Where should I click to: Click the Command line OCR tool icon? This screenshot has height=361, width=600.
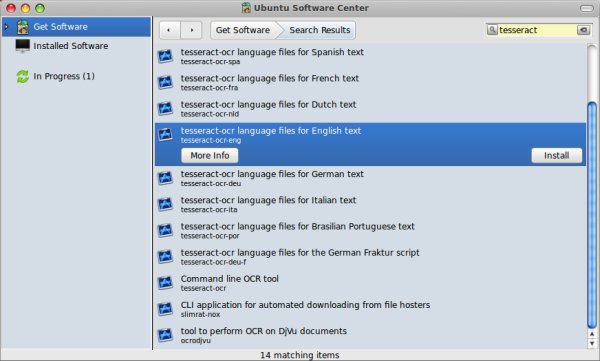point(165,283)
